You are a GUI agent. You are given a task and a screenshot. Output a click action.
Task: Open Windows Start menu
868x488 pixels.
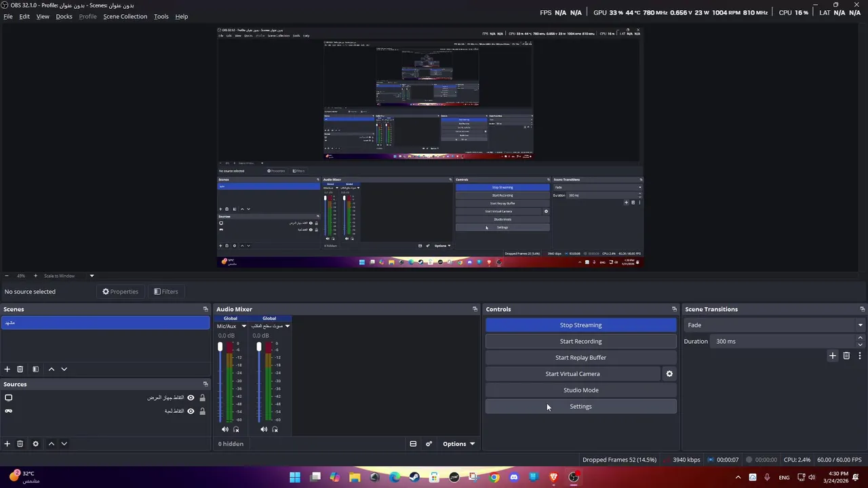tap(295, 477)
